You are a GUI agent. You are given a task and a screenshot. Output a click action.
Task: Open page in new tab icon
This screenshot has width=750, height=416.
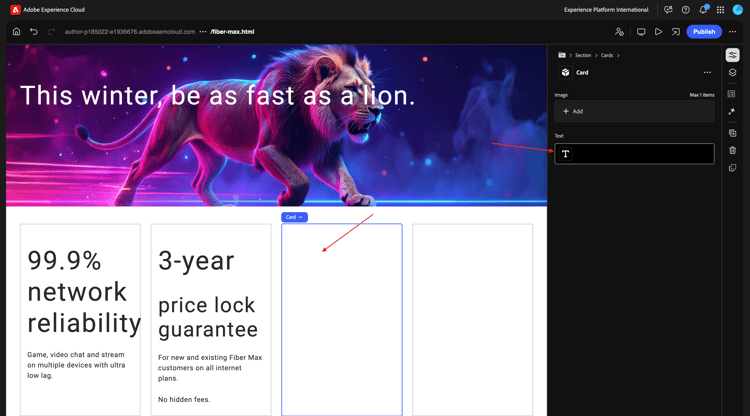click(675, 32)
